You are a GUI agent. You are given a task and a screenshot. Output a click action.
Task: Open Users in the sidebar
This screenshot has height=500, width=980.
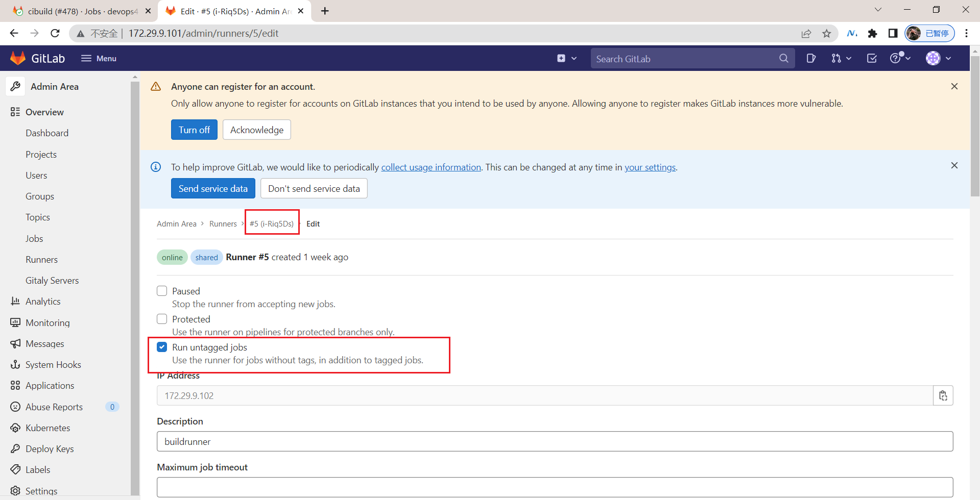tap(36, 175)
